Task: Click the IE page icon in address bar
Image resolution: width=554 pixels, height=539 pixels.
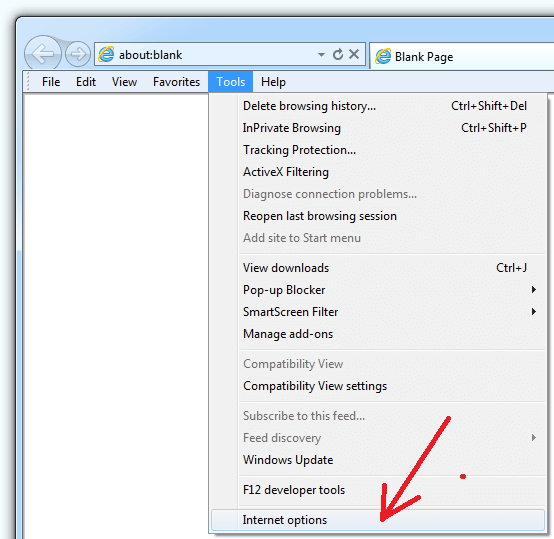Action: click(106, 54)
